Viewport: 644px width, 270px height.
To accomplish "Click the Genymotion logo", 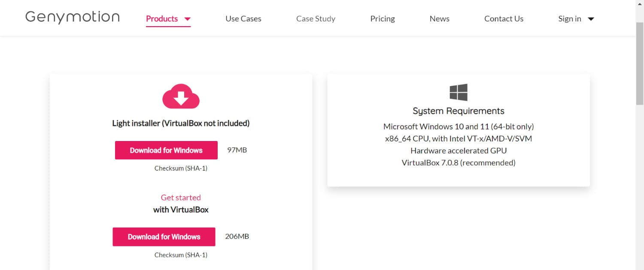I will click(x=72, y=18).
